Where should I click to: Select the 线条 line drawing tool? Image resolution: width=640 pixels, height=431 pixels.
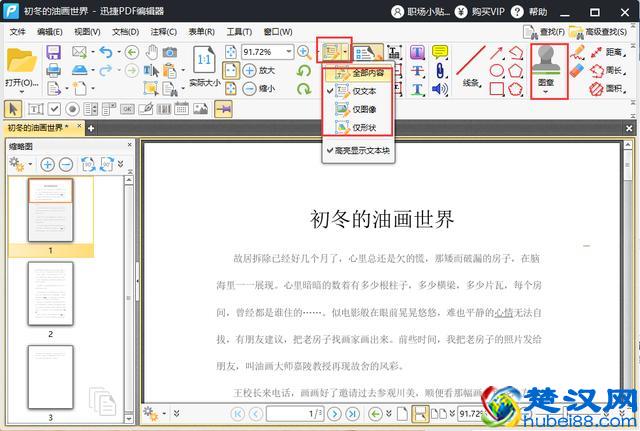click(x=471, y=66)
